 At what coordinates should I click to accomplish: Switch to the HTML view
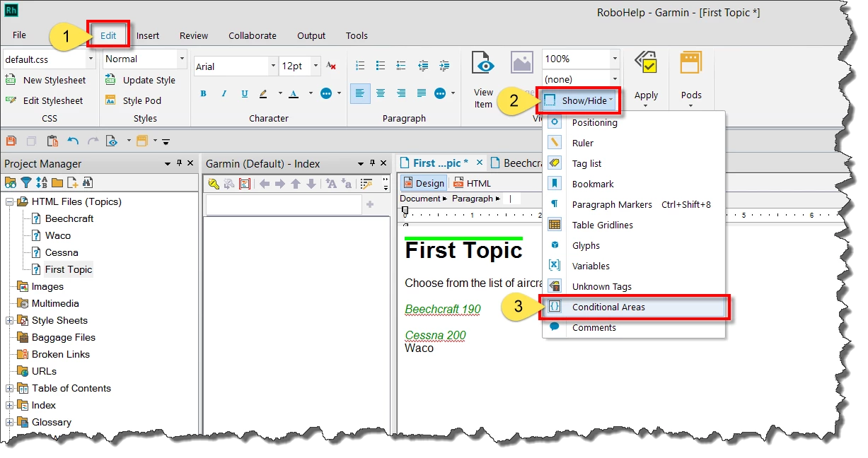click(x=472, y=183)
